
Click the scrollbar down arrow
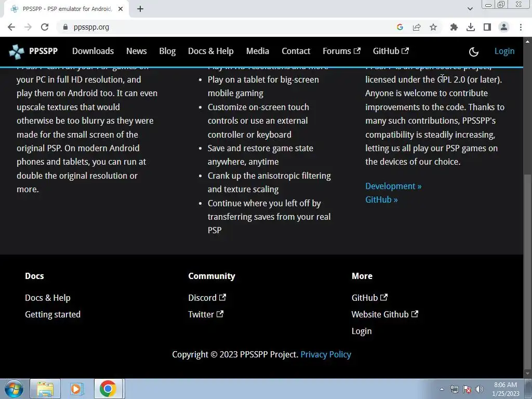coord(527,374)
